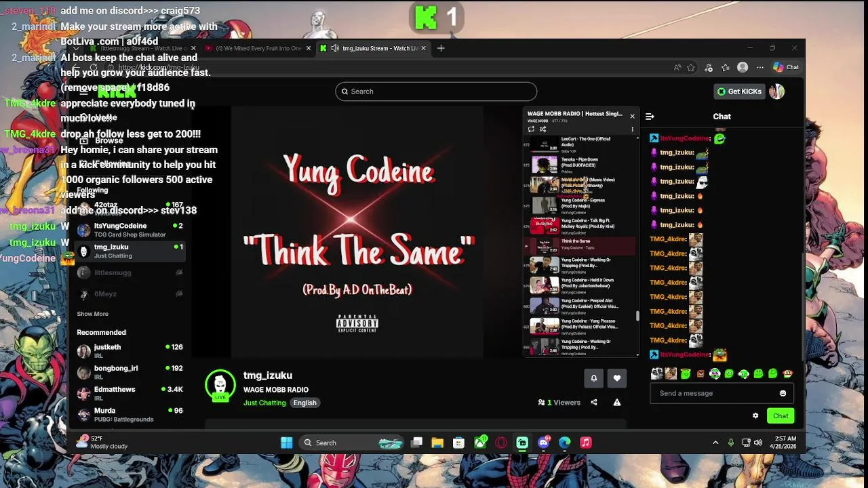Select ItsYungCodeine in the Following list
868x488 pixels.
130,230
